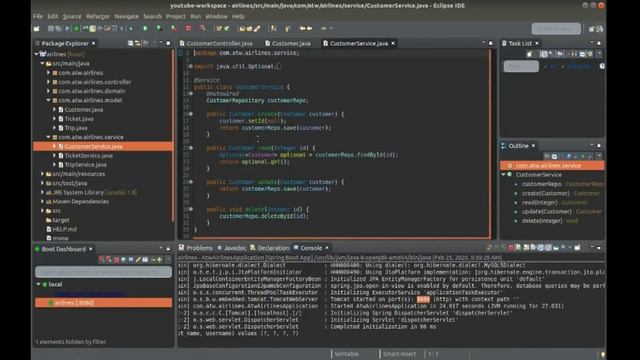Select airlines [:8080] in Boot Dashboard
This screenshot has width=640, height=360.
[103, 302]
